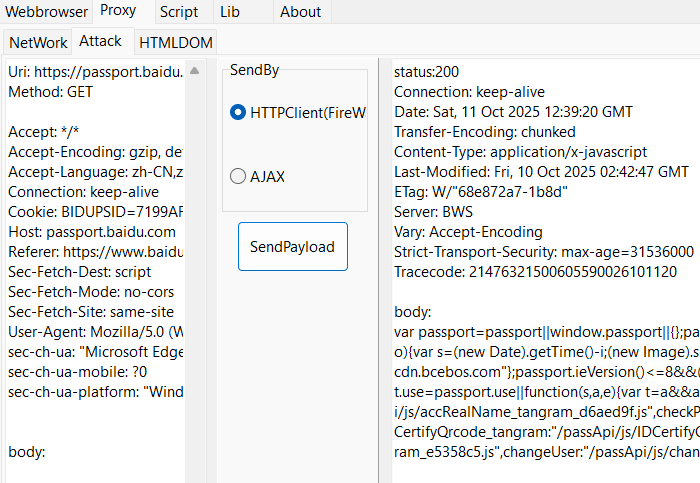Open the Script tab
700x483 pixels.
(179, 12)
